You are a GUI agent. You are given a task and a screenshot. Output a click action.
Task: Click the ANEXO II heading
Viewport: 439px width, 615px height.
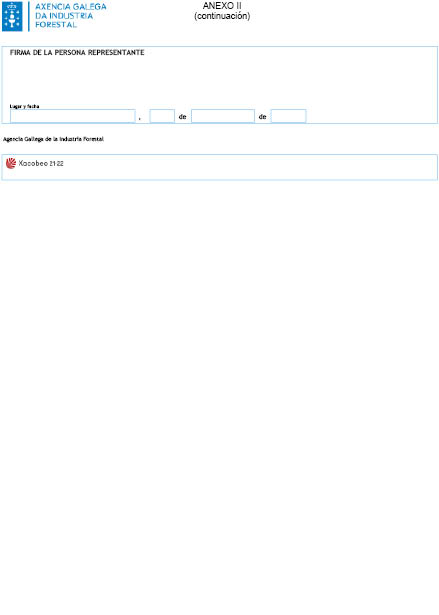222,6
